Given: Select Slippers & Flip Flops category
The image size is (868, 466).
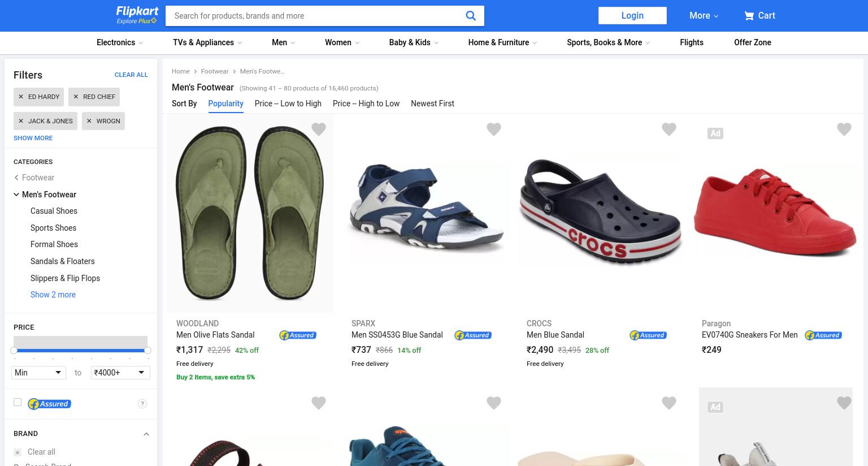Looking at the screenshot, I should [65, 278].
